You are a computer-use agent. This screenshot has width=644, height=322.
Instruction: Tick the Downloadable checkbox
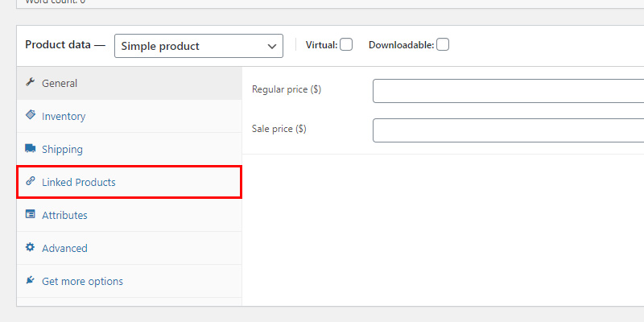coord(442,44)
